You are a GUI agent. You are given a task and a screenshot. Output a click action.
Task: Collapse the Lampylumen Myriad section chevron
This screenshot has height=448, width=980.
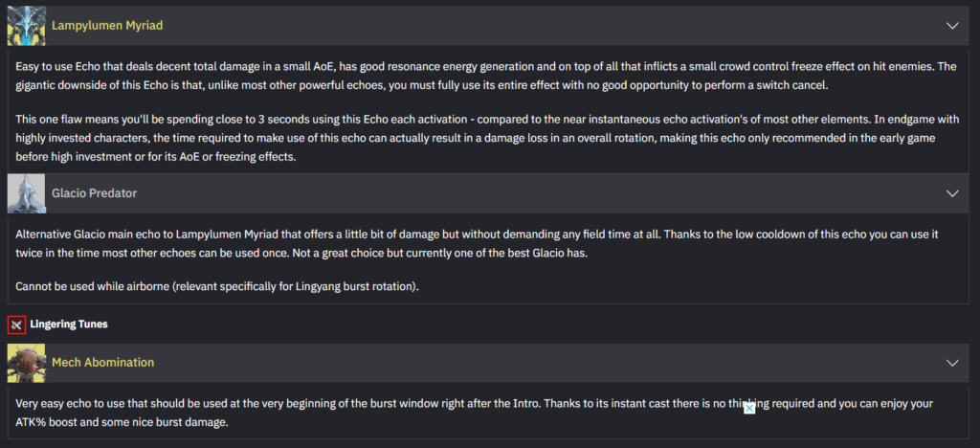tap(951, 26)
